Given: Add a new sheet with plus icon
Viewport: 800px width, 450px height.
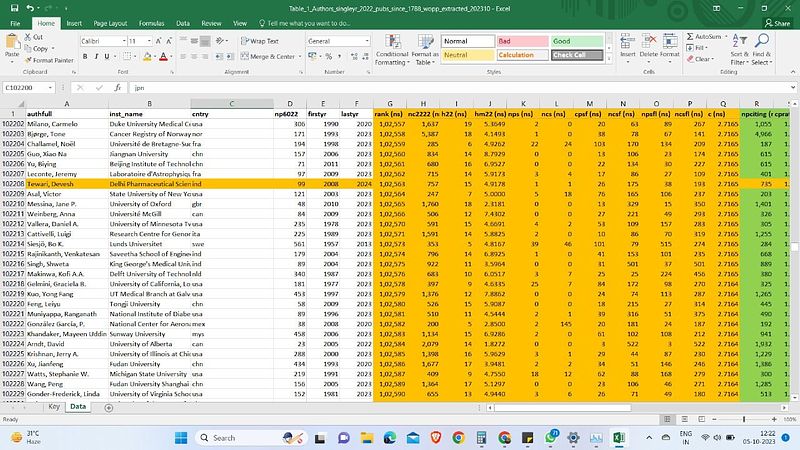Looking at the screenshot, I should pos(109,408).
